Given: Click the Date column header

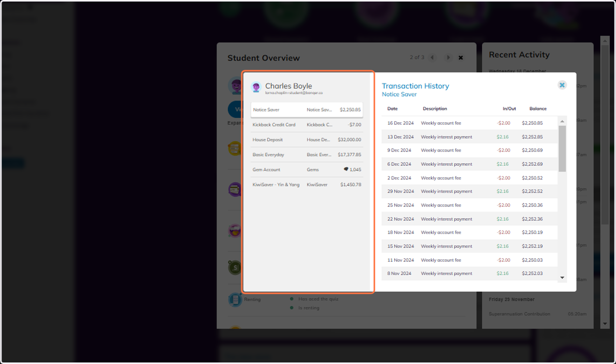Looking at the screenshot, I should [393, 109].
